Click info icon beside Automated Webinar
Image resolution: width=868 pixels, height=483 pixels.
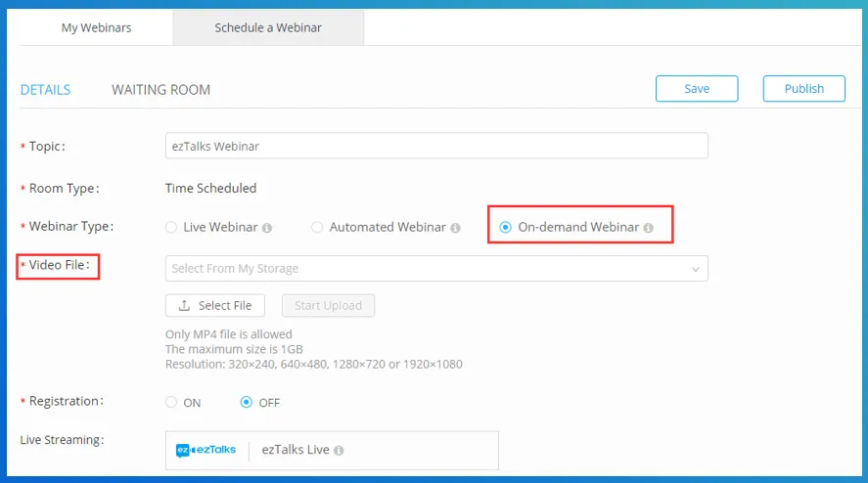point(455,228)
